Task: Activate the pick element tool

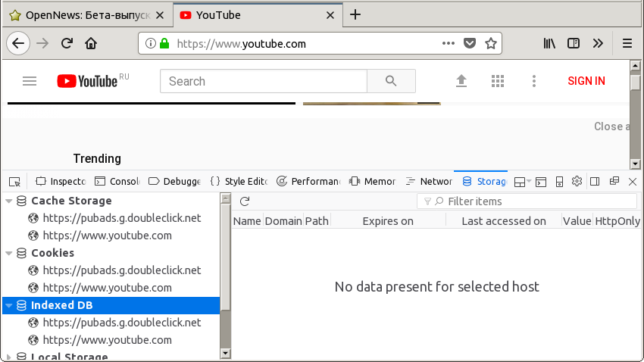Action: click(x=14, y=181)
